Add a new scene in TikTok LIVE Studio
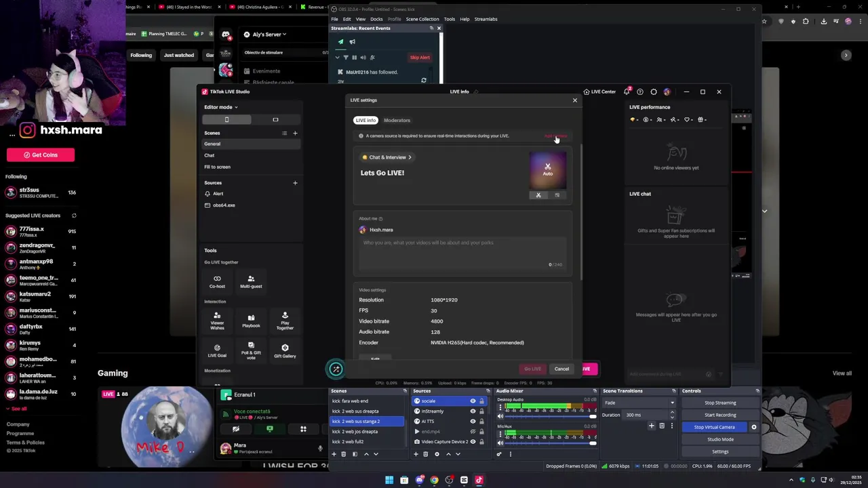This screenshot has height=488, width=868. pyautogui.click(x=295, y=133)
